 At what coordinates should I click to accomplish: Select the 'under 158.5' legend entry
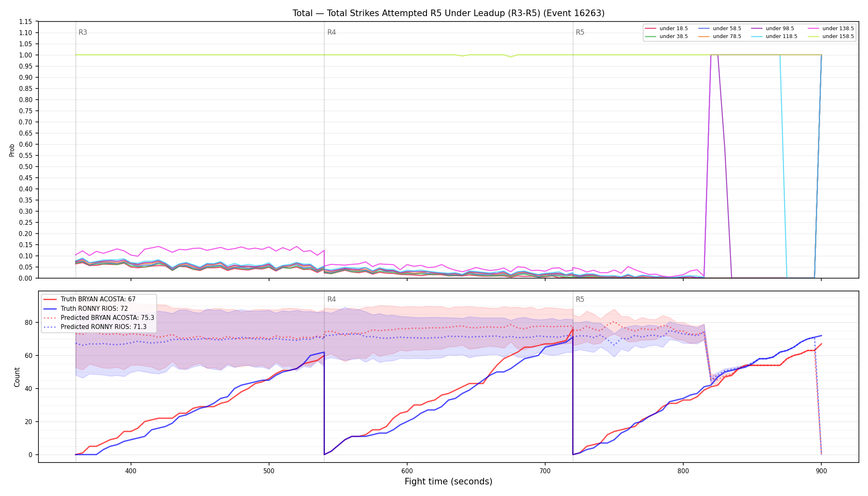(x=831, y=36)
